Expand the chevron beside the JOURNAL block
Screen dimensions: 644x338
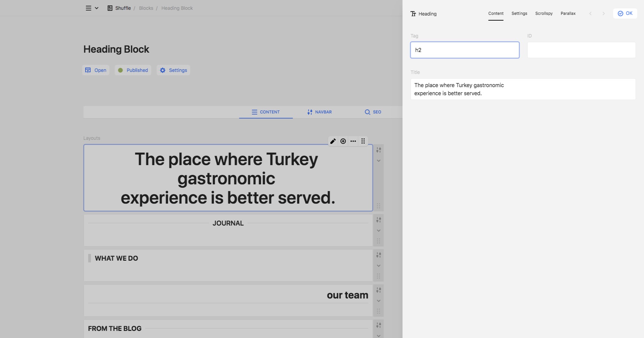point(379,231)
